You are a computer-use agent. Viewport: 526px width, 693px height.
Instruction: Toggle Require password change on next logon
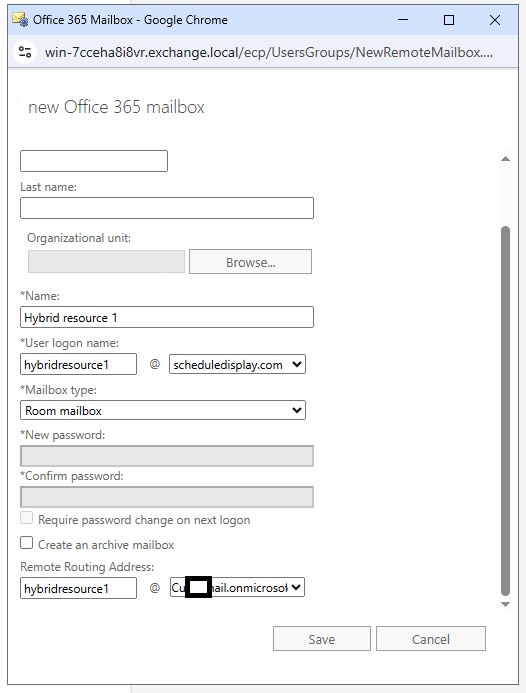pos(27,518)
